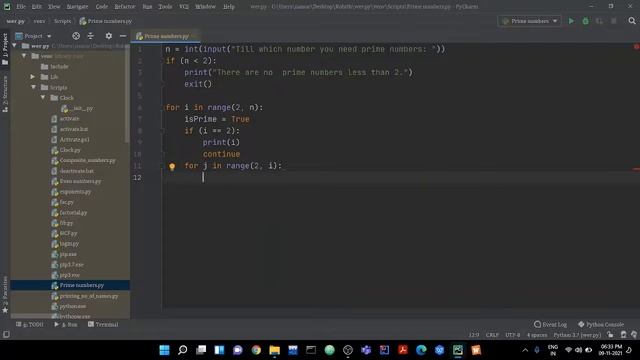Open File Explorer from the taskbar
The height and width of the screenshot is (360, 640).
pos(275,350)
